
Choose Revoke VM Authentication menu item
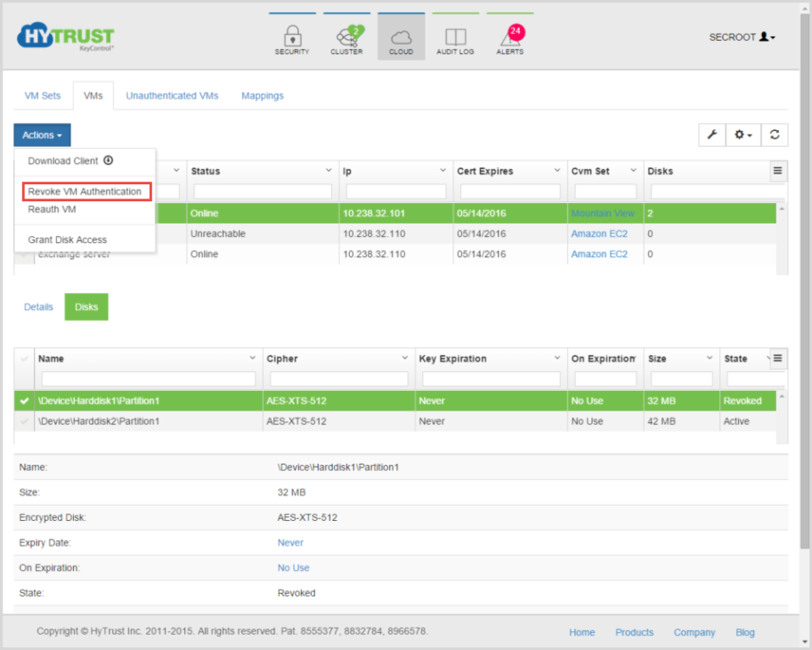[x=87, y=191]
